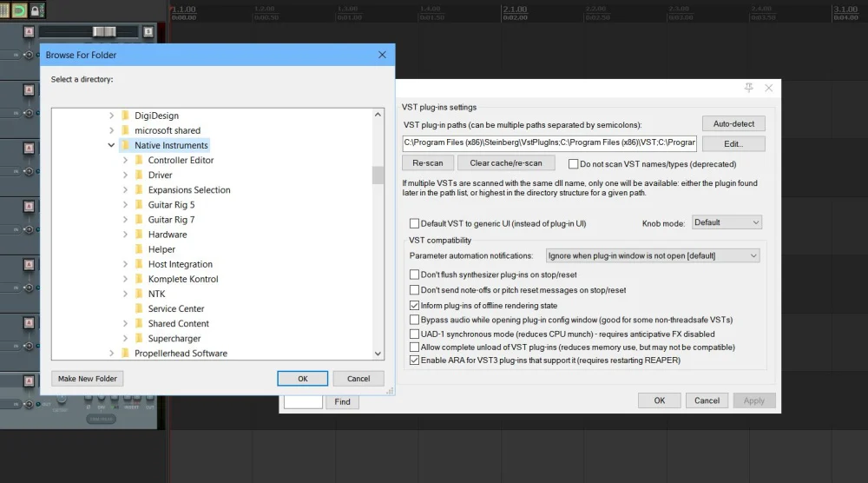Tick 'Don't send note-offs or pitch reset' option
The height and width of the screenshot is (483, 868).
pyautogui.click(x=414, y=289)
